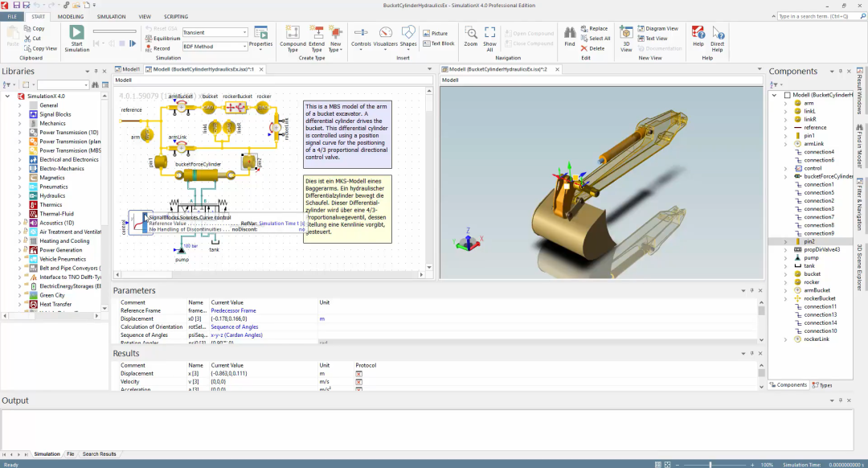Expand the bucketForceCylinder component node
The image size is (868, 468).
785,176
